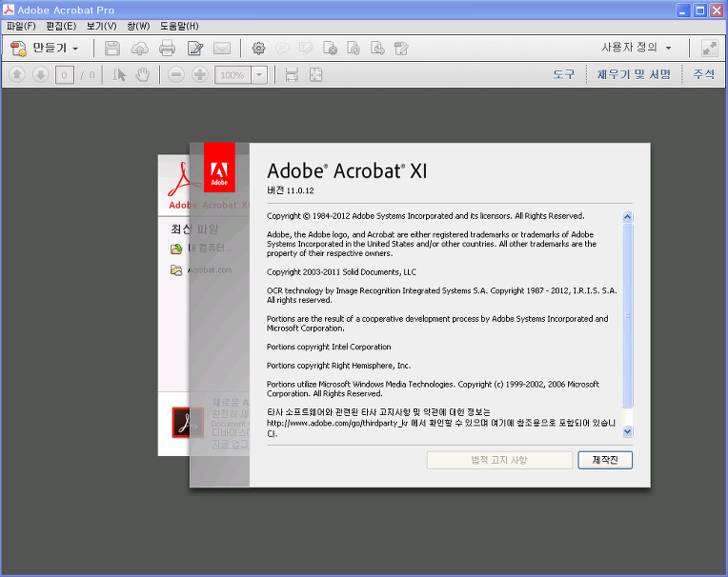Open the 편집(E) menu

click(61, 26)
